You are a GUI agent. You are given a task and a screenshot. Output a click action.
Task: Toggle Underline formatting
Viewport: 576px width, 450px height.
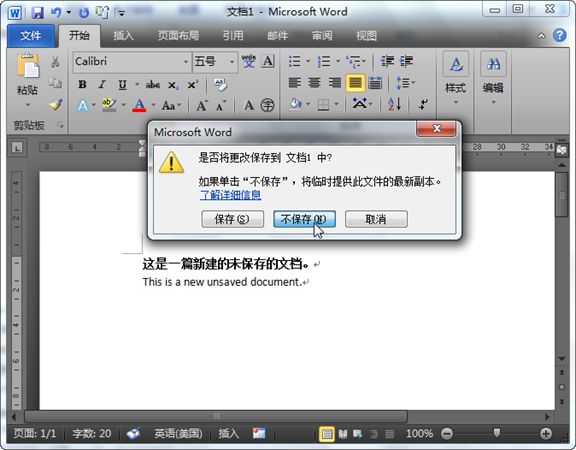(122, 85)
